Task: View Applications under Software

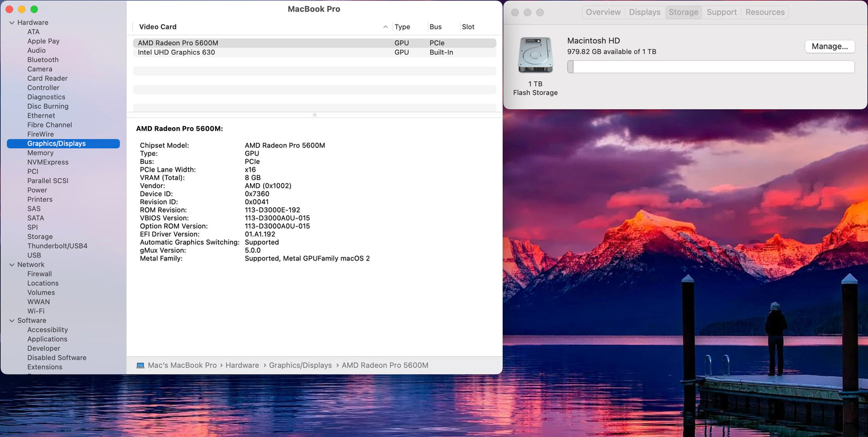Action: [47, 339]
